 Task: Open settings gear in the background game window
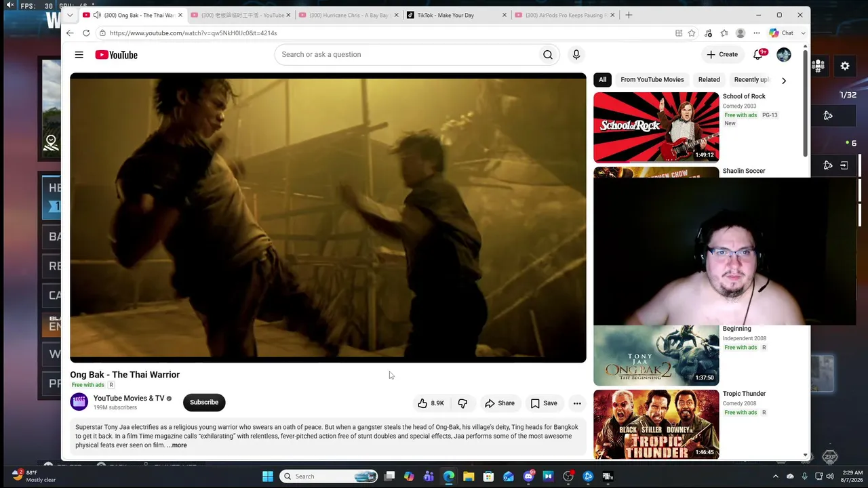pos(845,66)
